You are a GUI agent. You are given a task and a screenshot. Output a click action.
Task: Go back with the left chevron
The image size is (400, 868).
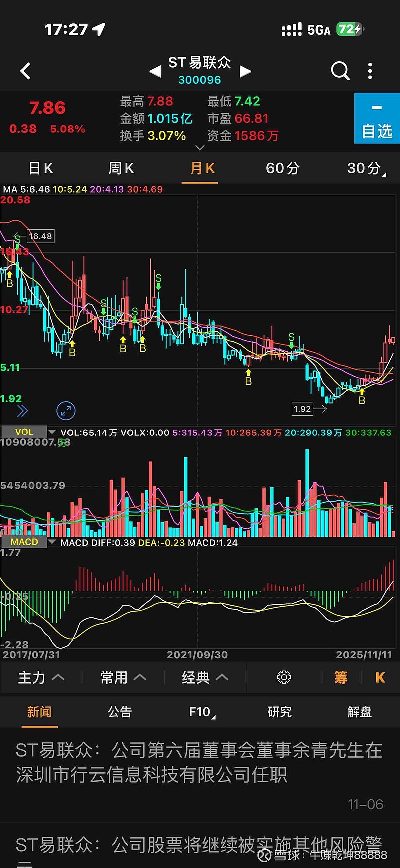pyautogui.click(x=25, y=71)
